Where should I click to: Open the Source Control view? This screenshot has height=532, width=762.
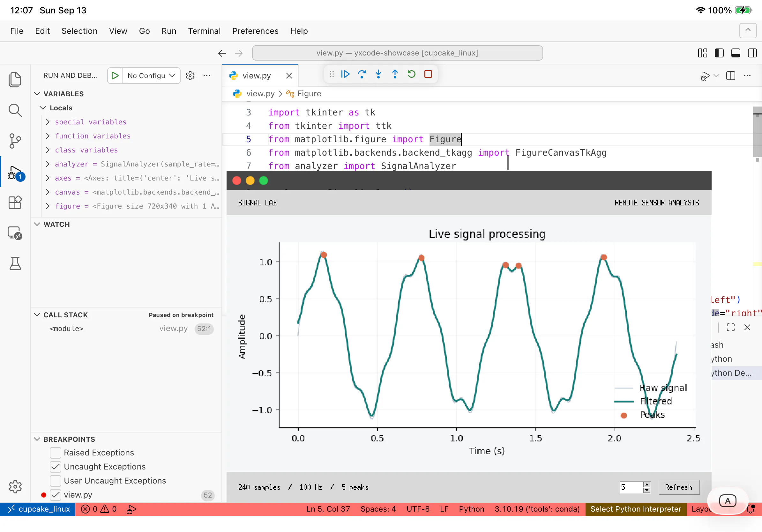point(15,141)
